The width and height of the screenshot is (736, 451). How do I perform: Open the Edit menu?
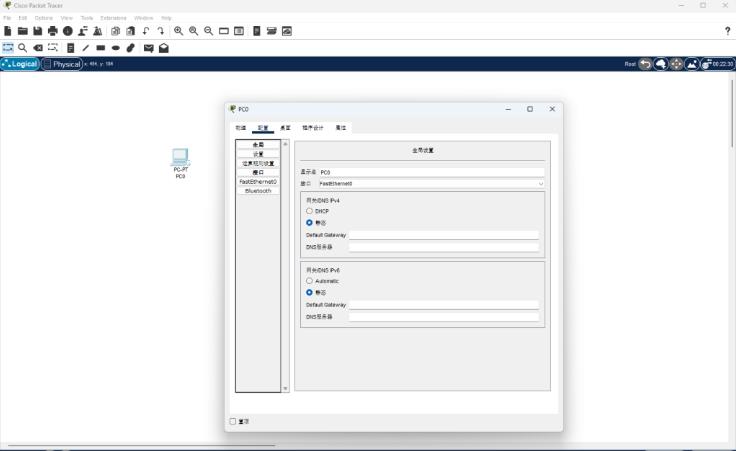click(x=23, y=18)
